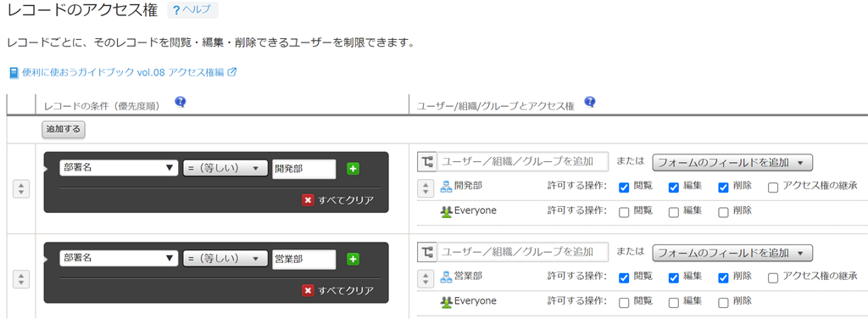
Task: Add a condition with green plus for 開発部
Action: [x=353, y=168]
